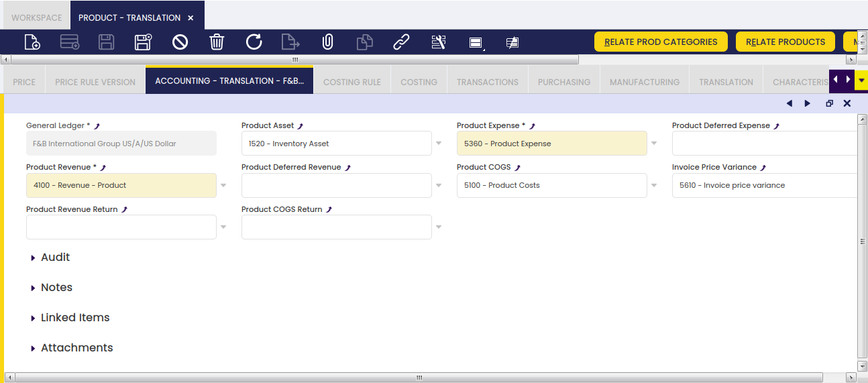Screen dimensions: 868x383
Task: Click the Product Deferred Revenue input field
Action: point(337,185)
